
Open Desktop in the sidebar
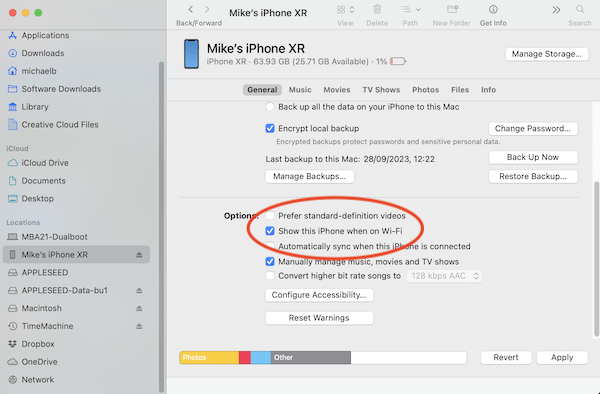[x=38, y=199]
